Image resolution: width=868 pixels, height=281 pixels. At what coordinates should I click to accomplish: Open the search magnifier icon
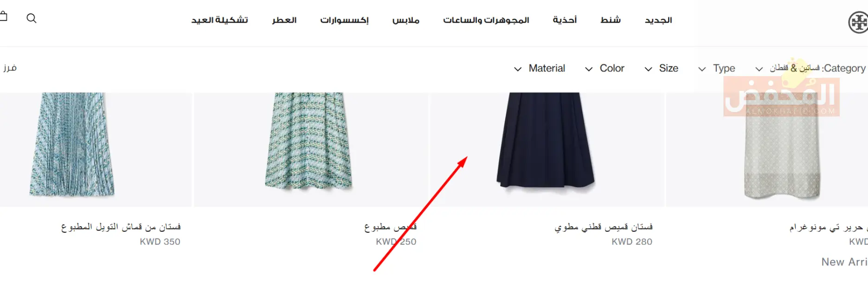pyautogui.click(x=32, y=18)
